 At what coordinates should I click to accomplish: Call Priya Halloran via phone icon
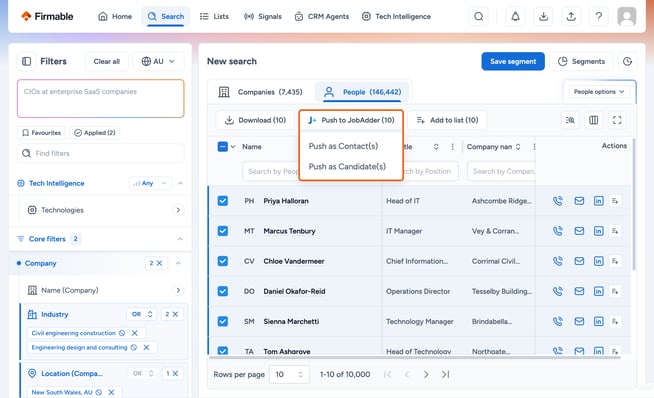point(558,201)
